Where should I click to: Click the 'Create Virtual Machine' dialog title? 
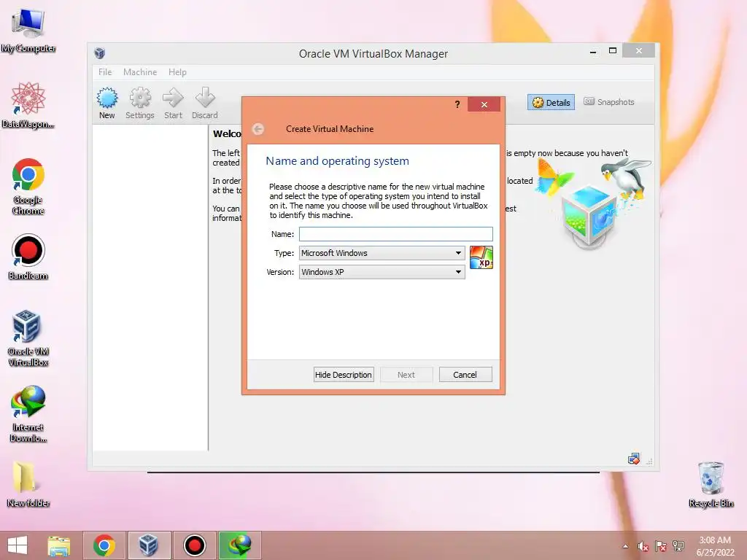coord(330,129)
